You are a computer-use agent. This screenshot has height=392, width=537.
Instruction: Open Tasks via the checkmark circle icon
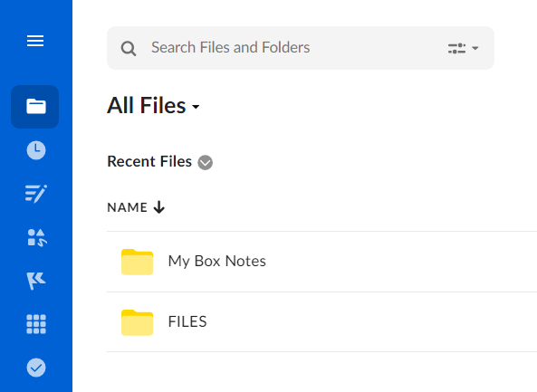click(36, 368)
